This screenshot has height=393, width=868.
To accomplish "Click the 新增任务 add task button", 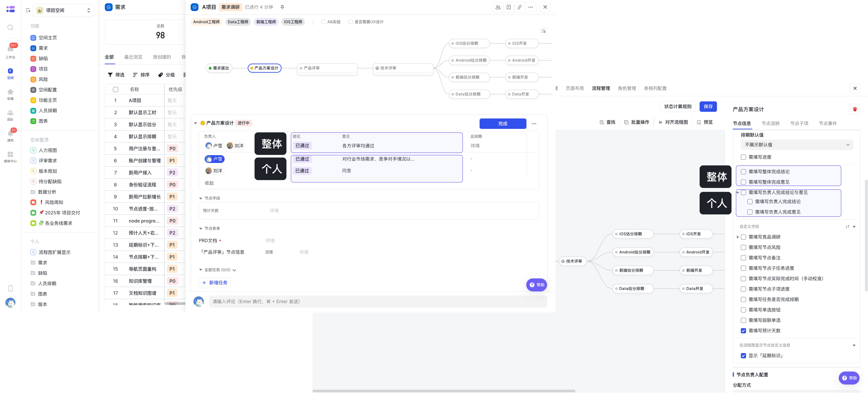I will [215, 283].
